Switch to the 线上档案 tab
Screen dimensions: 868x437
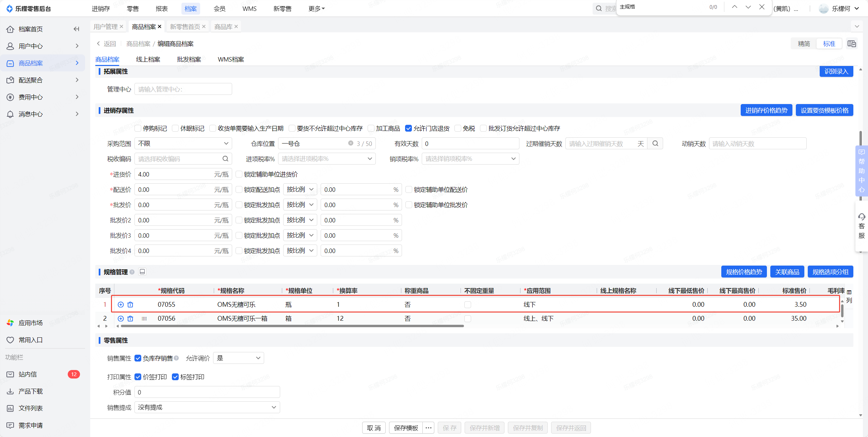tap(148, 59)
